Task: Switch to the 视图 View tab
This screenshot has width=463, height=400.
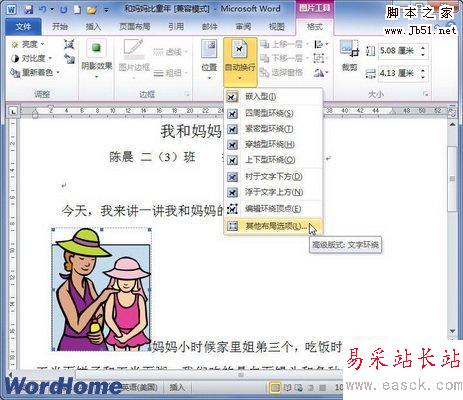Action: click(277, 27)
